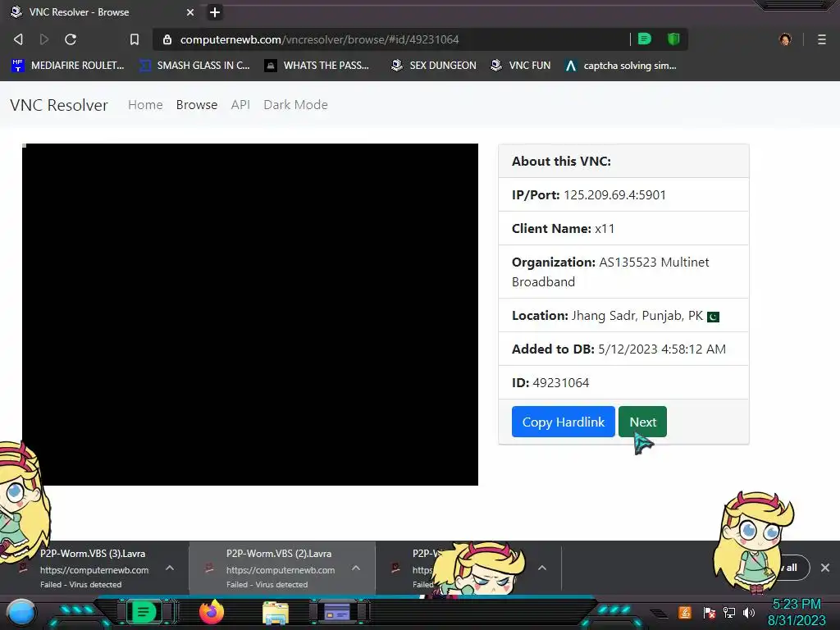Click the taskbar clock 5:23 PM

[x=797, y=604]
